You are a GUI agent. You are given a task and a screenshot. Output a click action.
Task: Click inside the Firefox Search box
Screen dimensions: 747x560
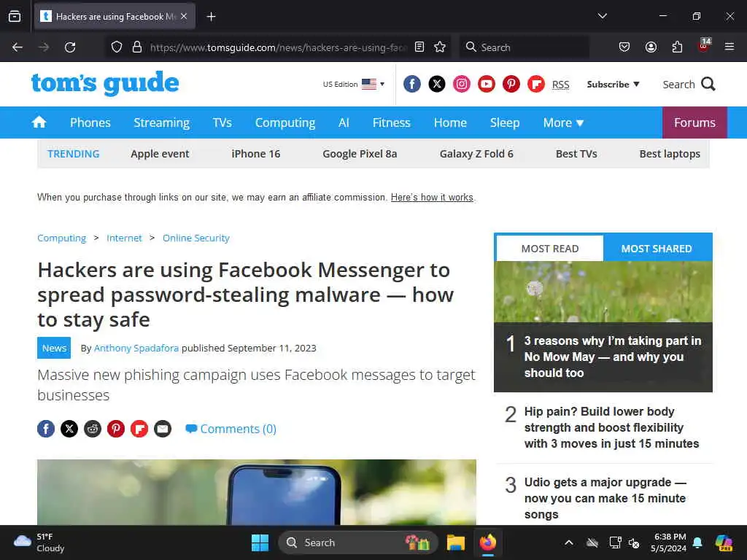click(524, 47)
